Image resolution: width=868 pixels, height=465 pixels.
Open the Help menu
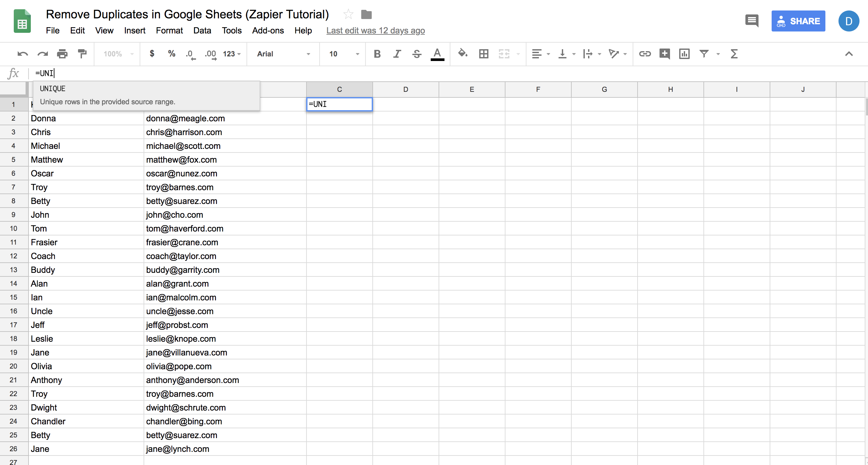coord(303,31)
